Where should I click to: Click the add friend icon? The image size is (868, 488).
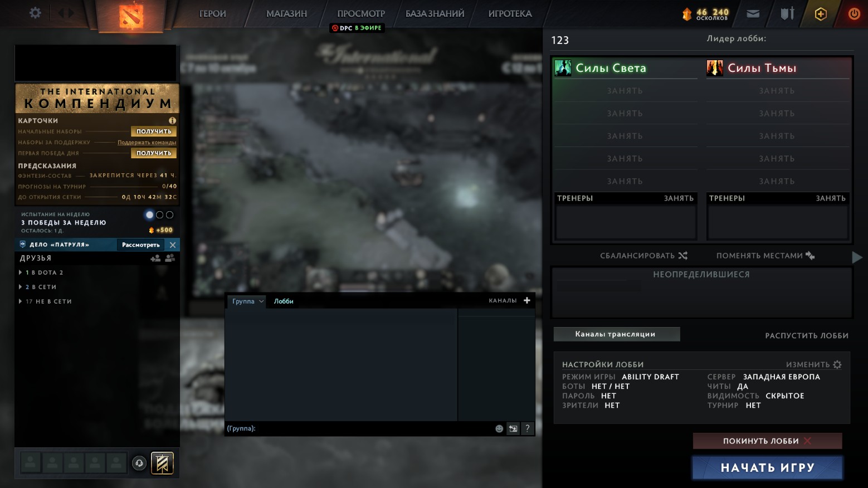pyautogui.click(x=155, y=258)
